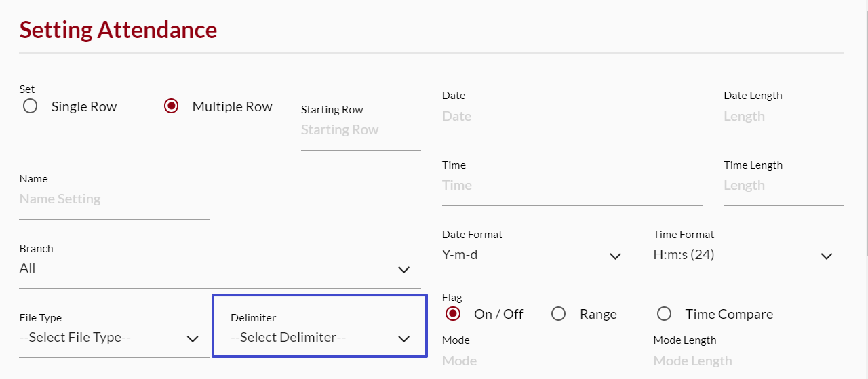The height and width of the screenshot is (379, 868).
Task: Select the Range flag radio button
Action: coord(558,314)
